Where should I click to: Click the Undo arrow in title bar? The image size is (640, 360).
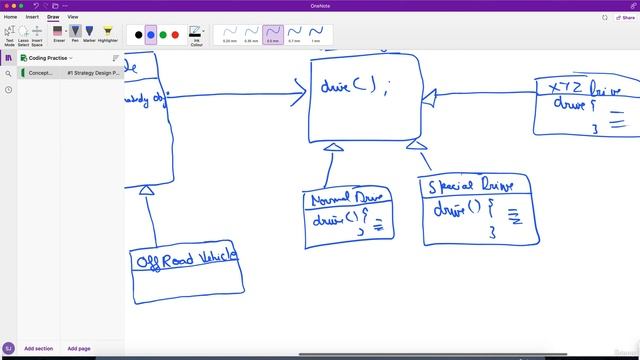pos(36,6)
